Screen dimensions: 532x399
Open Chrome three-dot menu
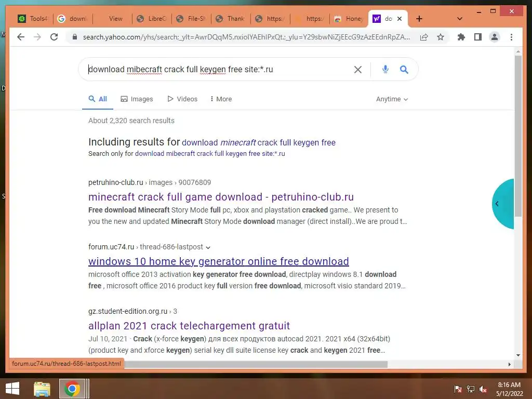point(511,37)
